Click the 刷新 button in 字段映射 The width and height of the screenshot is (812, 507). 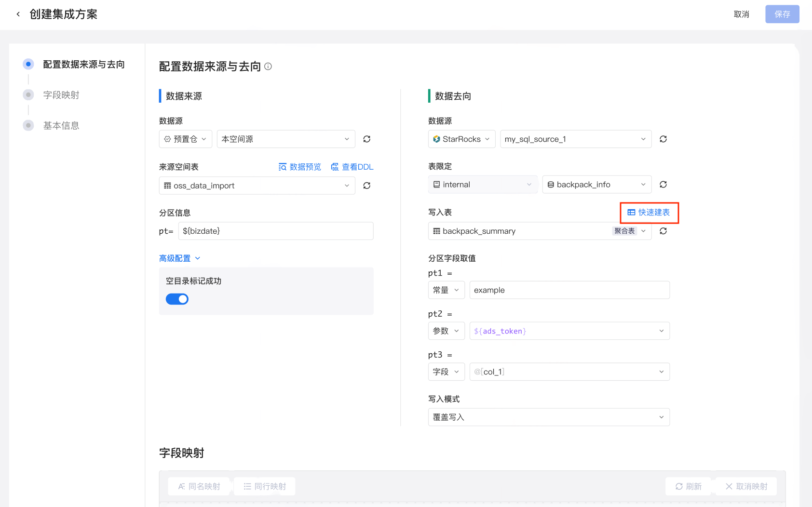tap(689, 487)
